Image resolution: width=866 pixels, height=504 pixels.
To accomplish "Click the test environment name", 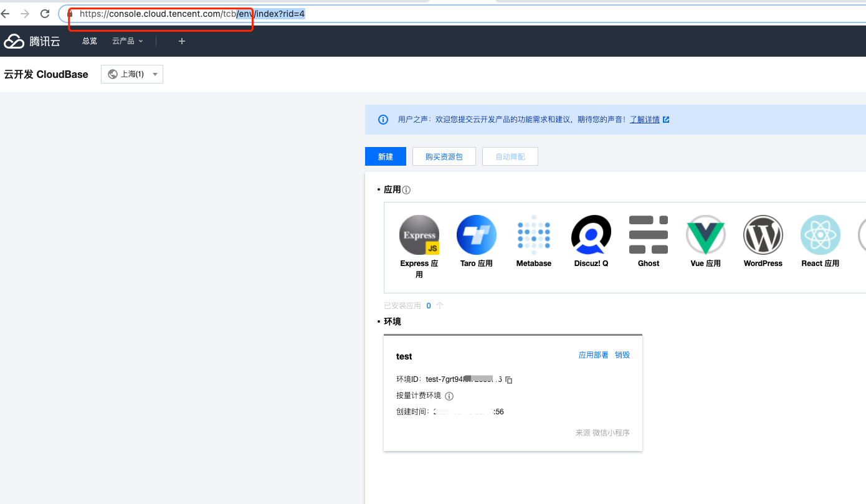I will (x=404, y=356).
